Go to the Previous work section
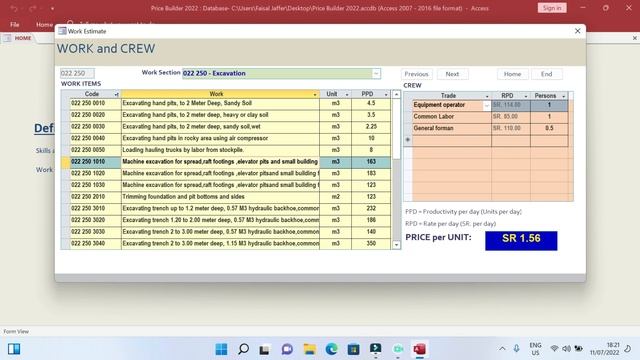 (416, 74)
